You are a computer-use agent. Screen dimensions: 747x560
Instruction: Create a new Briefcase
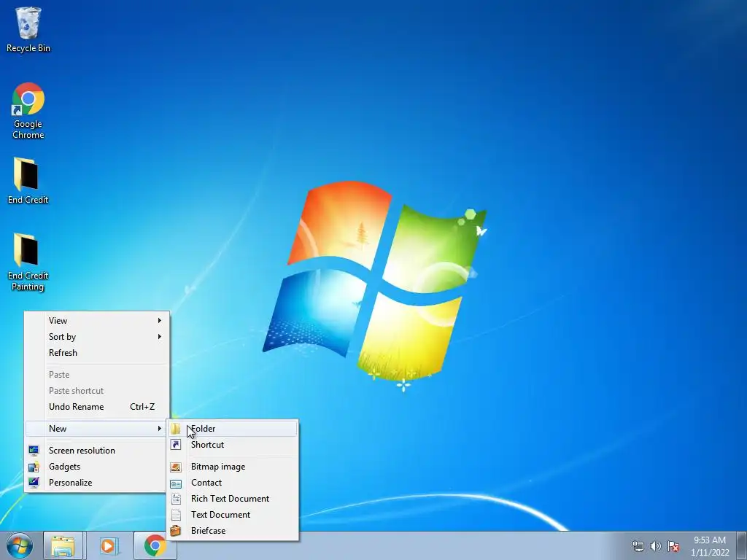tap(233, 531)
